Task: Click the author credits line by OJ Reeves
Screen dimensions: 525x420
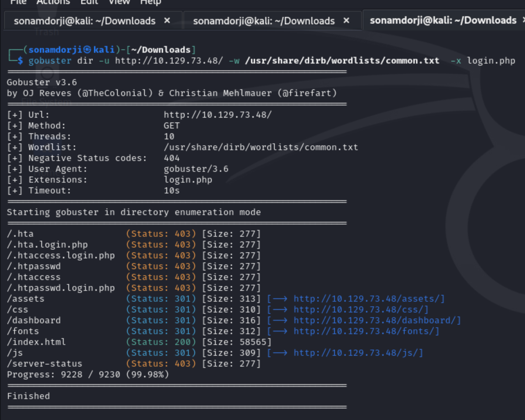Action: coord(172,93)
